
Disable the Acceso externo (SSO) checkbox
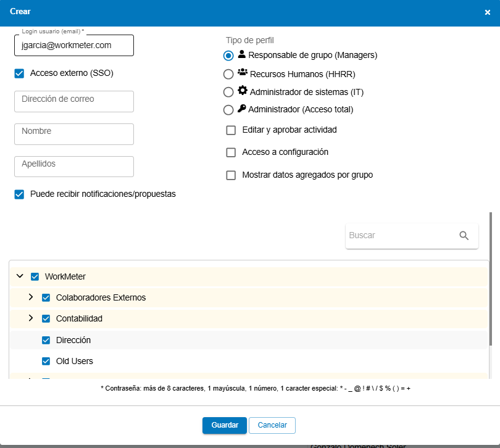click(x=19, y=73)
